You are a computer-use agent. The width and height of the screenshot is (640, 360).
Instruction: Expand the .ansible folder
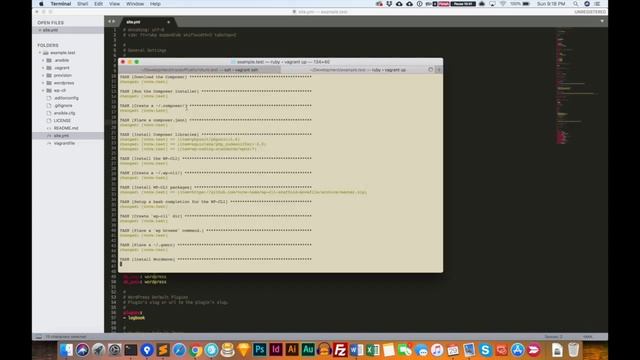pyautogui.click(x=43, y=60)
